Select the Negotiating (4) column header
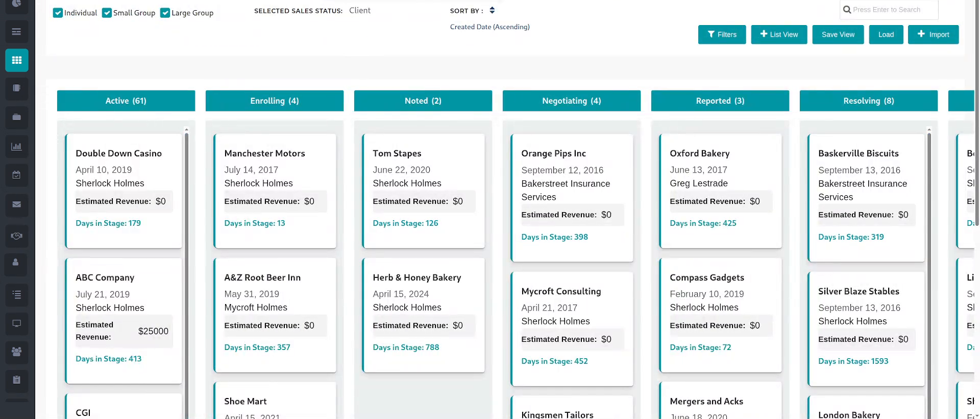 tap(572, 101)
